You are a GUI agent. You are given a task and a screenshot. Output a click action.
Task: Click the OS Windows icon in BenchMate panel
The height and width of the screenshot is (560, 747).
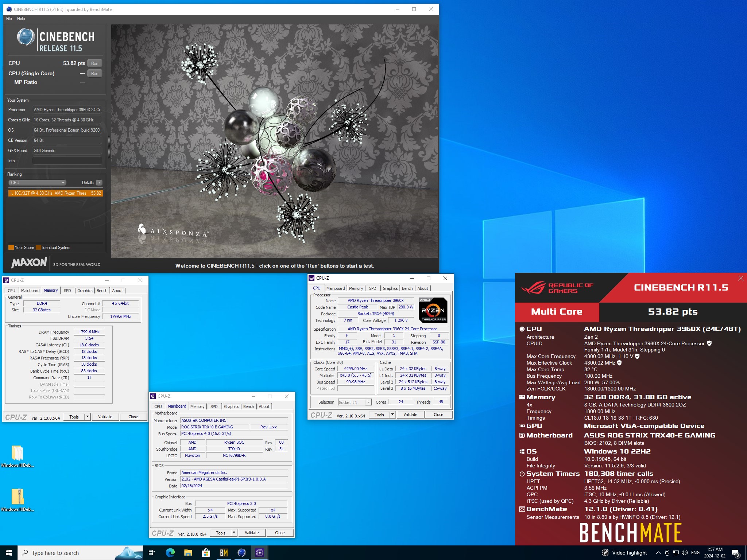522,451
